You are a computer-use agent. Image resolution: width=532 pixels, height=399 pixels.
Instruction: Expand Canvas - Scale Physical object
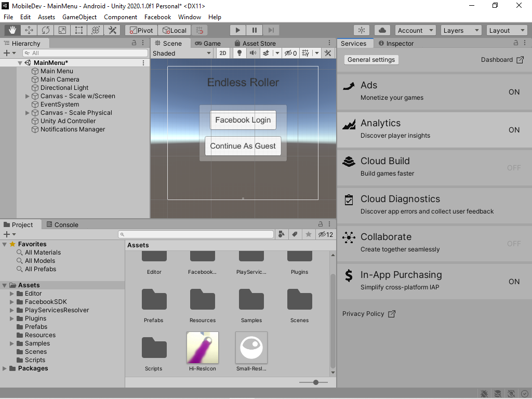pyautogui.click(x=28, y=113)
